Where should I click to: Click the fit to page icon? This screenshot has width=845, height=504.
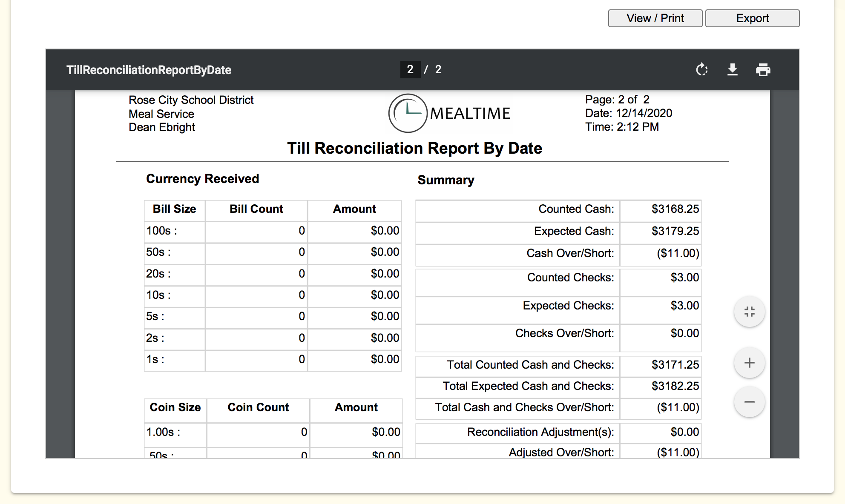pyautogui.click(x=749, y=312)
